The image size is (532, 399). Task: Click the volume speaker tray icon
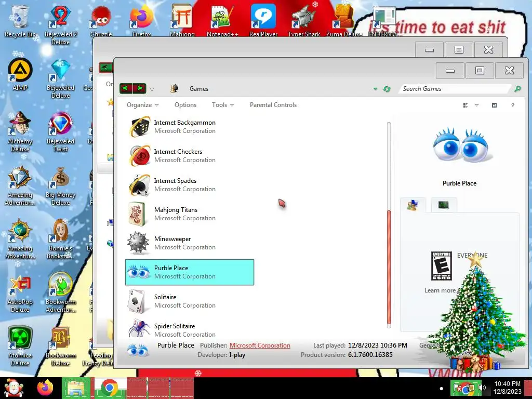[x=483, y=388]
